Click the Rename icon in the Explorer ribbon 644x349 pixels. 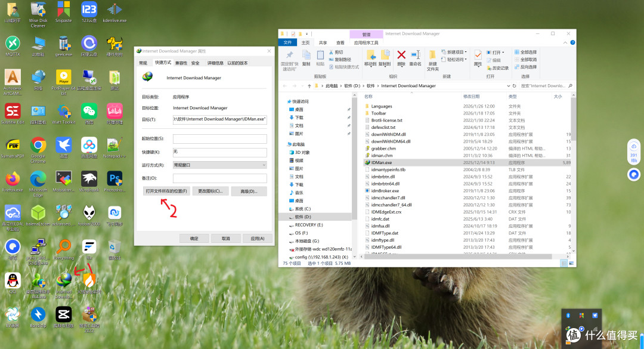[415, 58]
